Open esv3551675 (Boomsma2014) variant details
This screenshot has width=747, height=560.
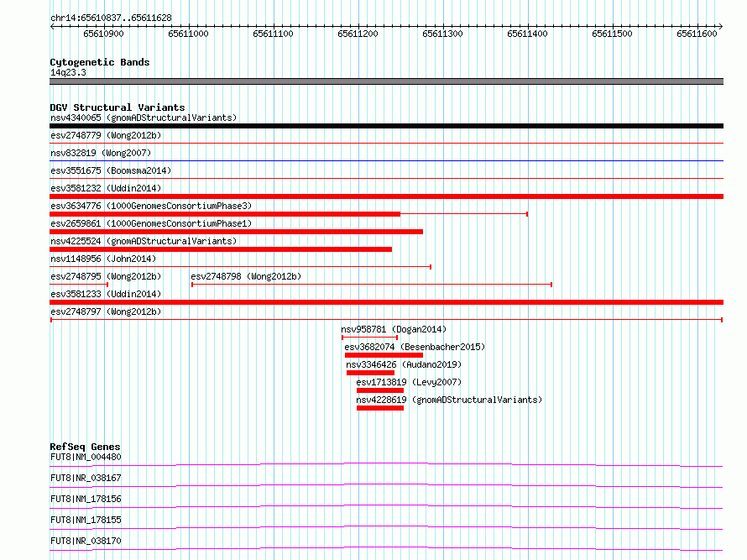(111, 170)
